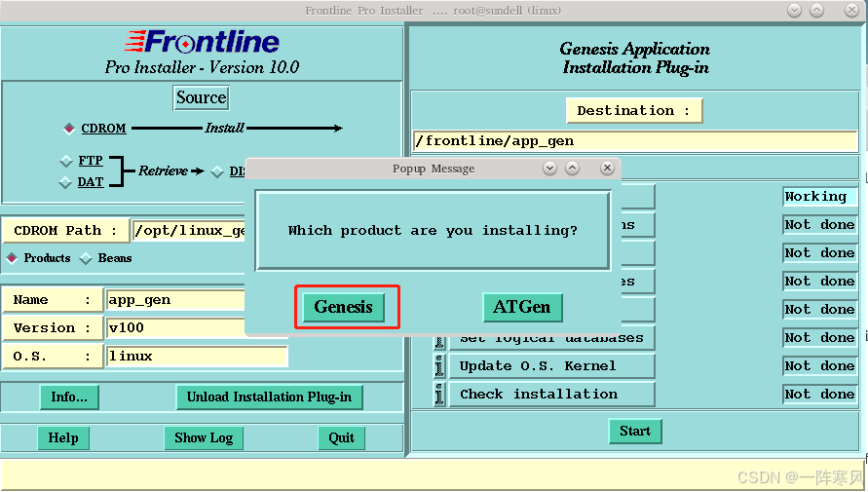The height and width of the screenshot is (492, 868).
Task: Select the Products radio option
Action: point(12,258)
